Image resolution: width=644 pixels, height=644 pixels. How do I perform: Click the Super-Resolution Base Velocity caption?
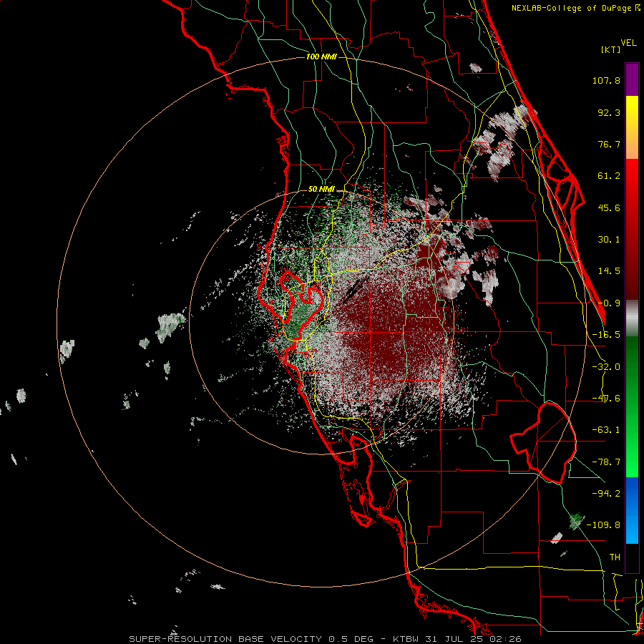point(325,639)
